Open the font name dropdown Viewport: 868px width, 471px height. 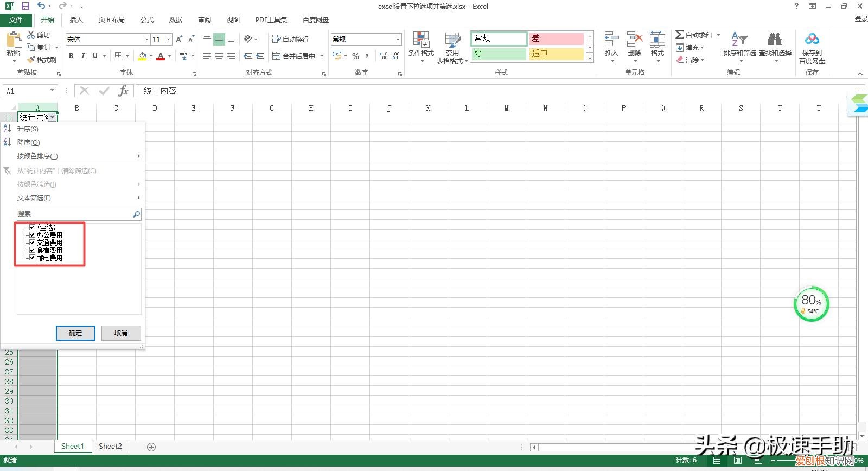tap(146, 40)
